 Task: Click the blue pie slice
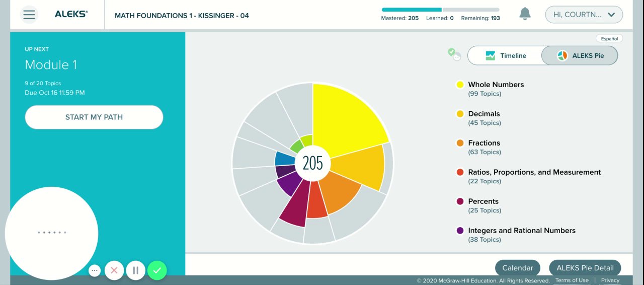pyautogui.click(x=285, y=159)
